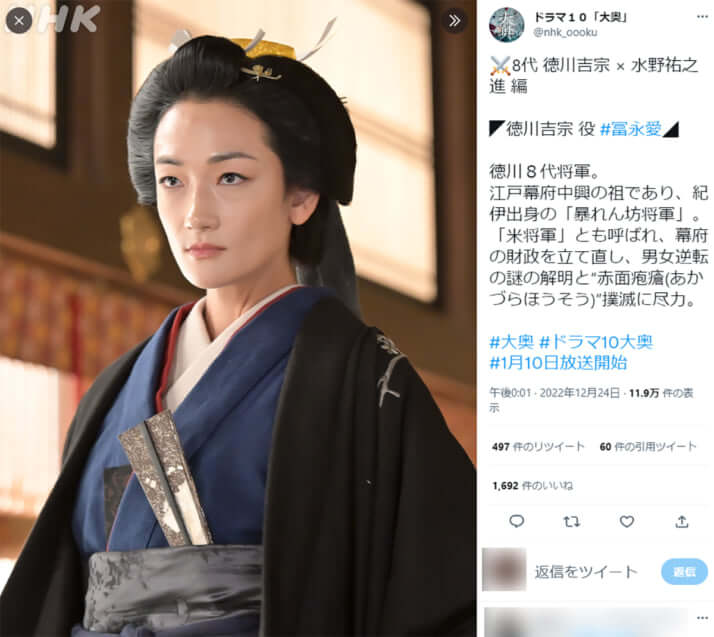This screenshot has height=637, width=714.
Task: View the 1,692 likes list
Action: coord(532,486)
